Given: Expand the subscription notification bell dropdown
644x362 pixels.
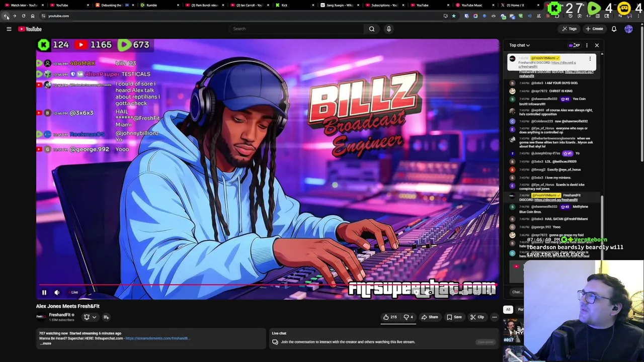Looking at the screenshot, I should (90, 317).
